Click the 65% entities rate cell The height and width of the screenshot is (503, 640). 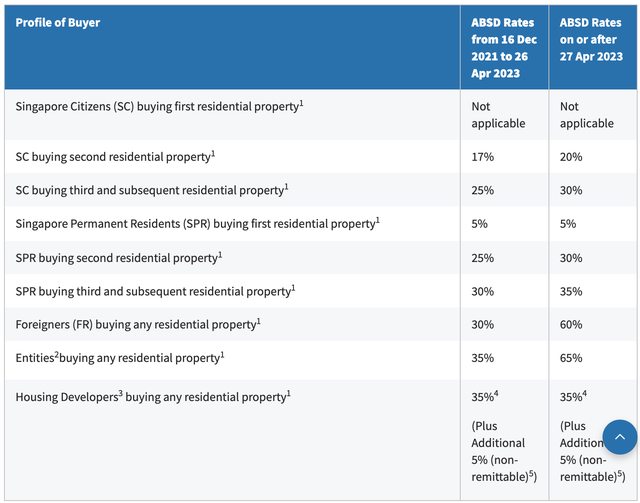coord(572,357)
